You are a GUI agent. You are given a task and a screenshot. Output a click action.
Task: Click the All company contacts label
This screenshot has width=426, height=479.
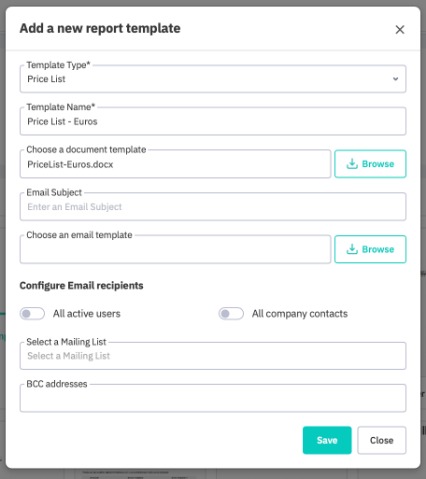(x=300, y=314)
